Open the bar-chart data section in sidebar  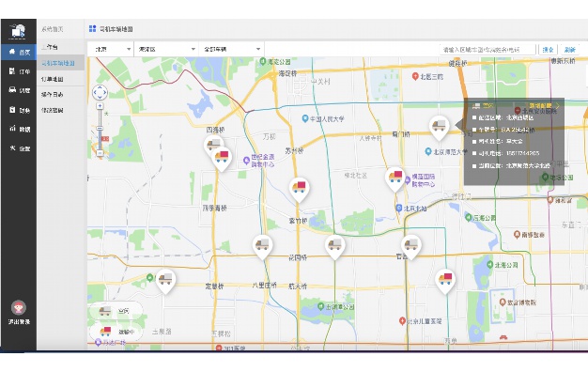[19, 129]
